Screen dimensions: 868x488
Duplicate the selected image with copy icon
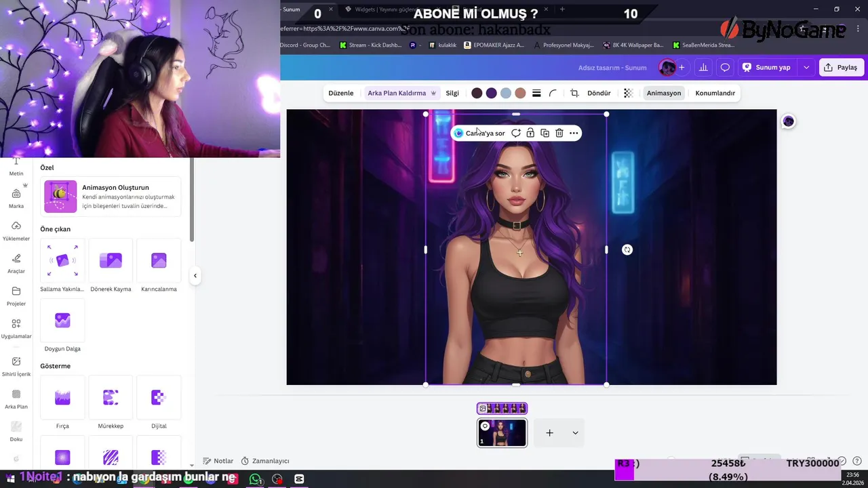tap(545, 133)
